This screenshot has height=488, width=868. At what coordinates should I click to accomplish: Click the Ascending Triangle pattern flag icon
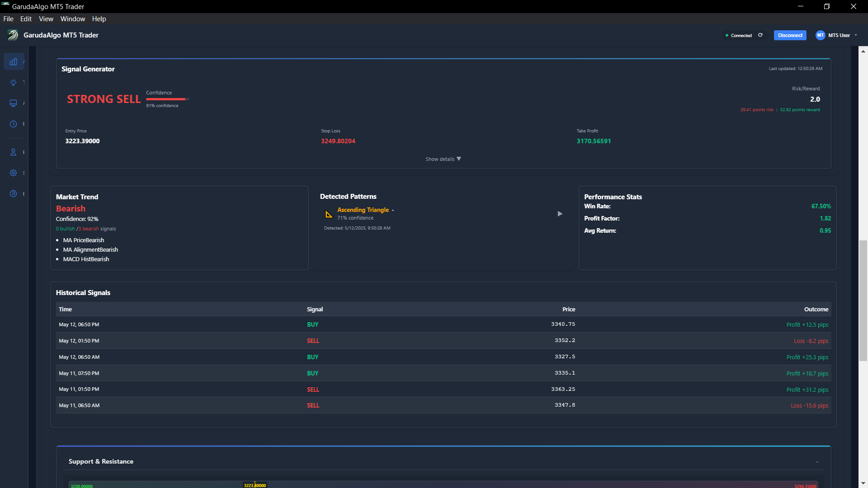[329, 214]
